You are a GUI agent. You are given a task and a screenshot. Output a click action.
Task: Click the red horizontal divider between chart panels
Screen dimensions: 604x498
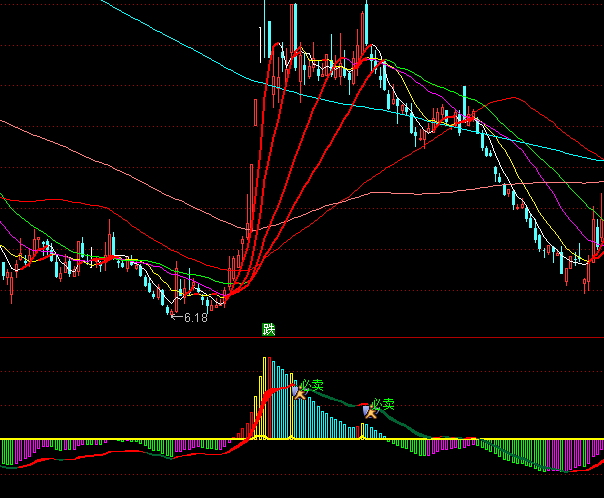pos(300,338)
